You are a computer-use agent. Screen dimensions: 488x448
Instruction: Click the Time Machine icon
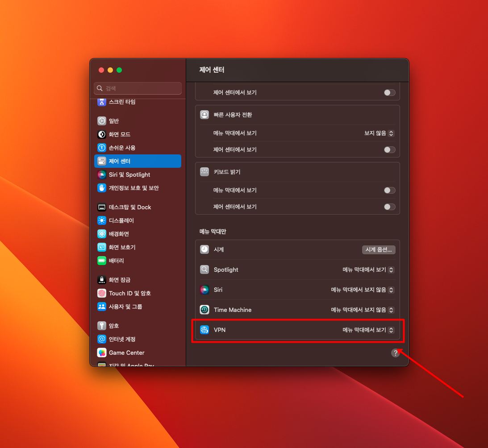point(204,310)
